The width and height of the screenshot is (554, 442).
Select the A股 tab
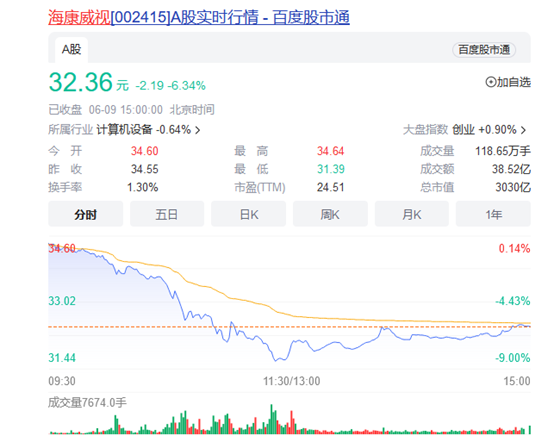click(71, 50)
